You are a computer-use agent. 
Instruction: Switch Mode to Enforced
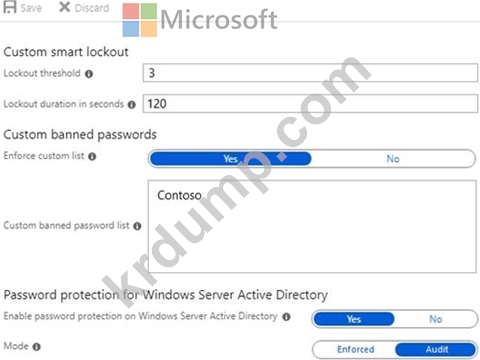coord(355,349)
